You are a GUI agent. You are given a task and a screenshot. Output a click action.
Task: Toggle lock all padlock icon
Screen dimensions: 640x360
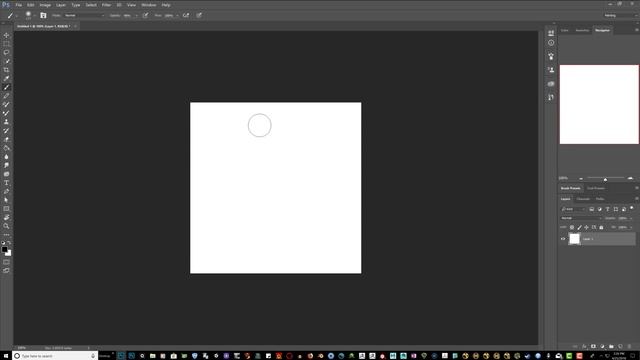(601, 227)
